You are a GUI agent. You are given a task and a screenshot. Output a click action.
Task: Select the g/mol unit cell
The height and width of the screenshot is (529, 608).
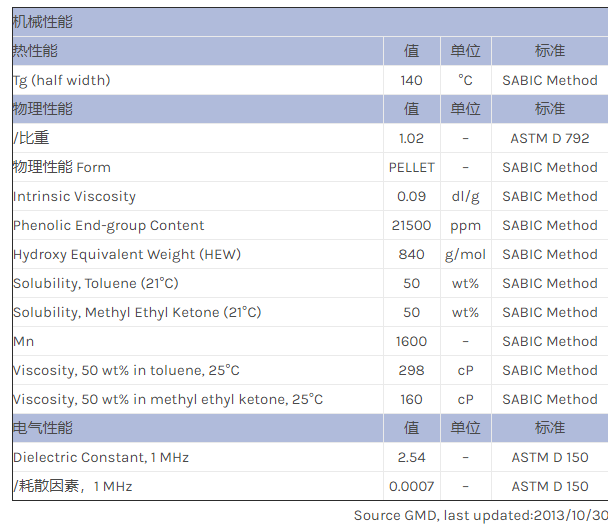point(465,254)
